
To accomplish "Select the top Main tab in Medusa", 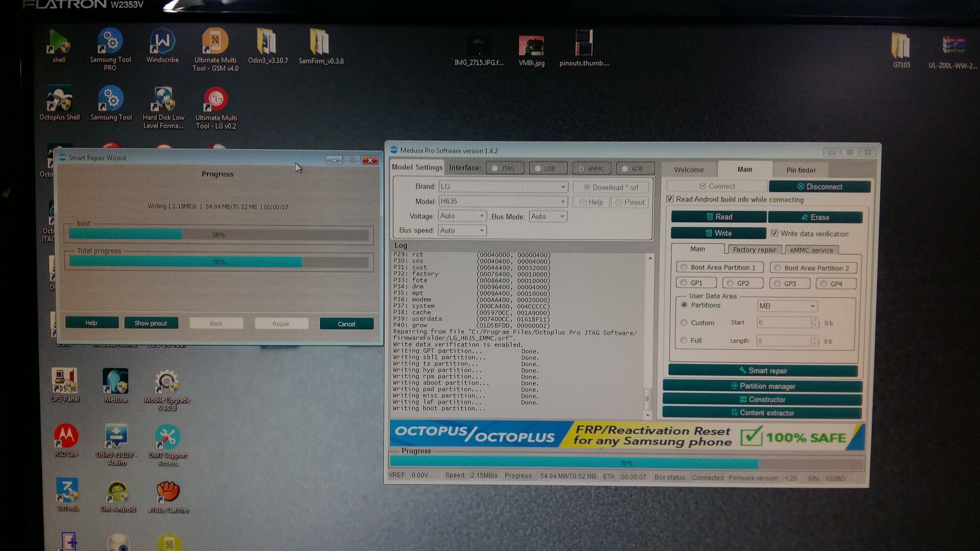I will pos(744,169).
